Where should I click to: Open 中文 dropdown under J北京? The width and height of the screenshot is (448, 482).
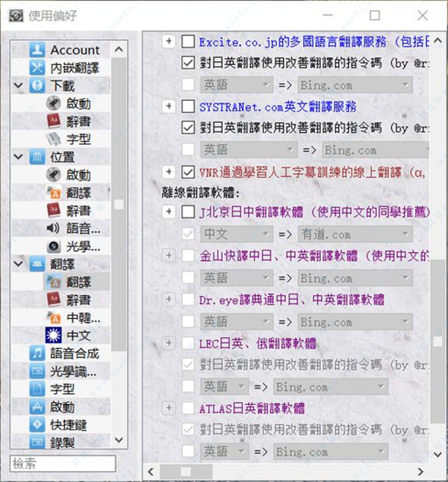tap(237, 234)
